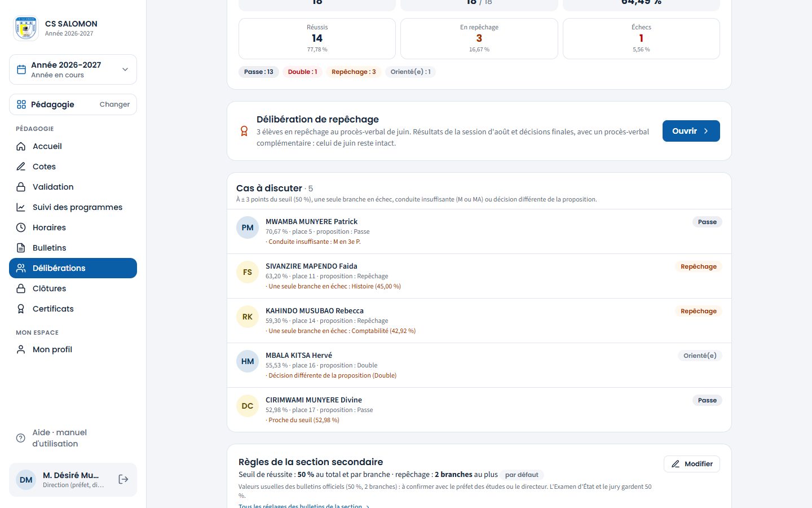Image resolution: width=812 pixels, height=508 pixels.
Task: Open CIRIMWAMI MUNYERE Divine row
Action: click(x=479, y=410)
